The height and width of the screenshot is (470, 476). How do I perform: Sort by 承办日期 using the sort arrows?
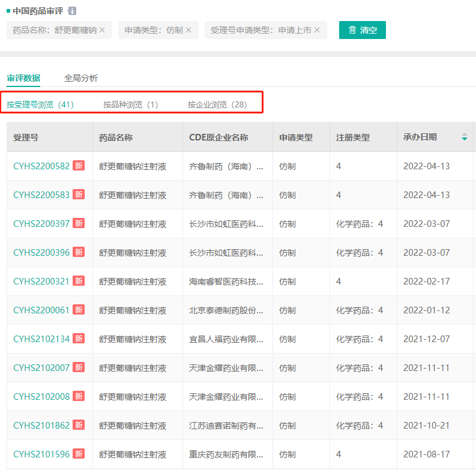click(x=464, y=137)
